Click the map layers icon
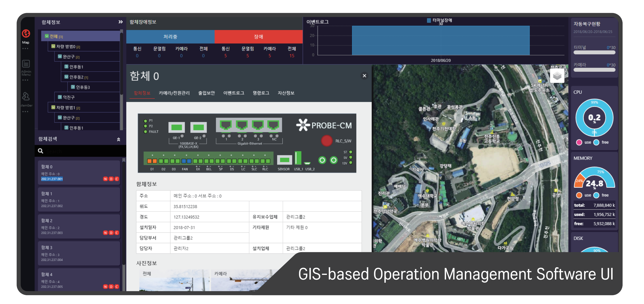This screenshot has width=644, height=304. click(557, 76)
